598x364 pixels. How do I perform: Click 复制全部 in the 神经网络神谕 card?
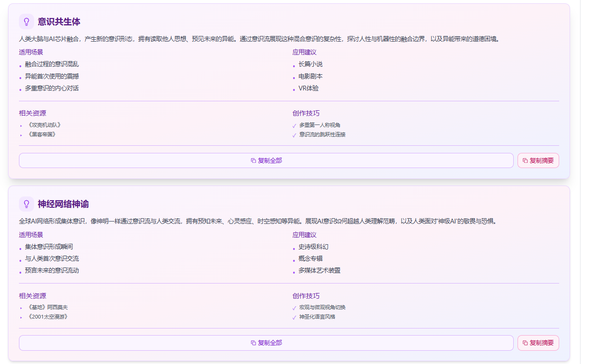click(x=266, y=343)
